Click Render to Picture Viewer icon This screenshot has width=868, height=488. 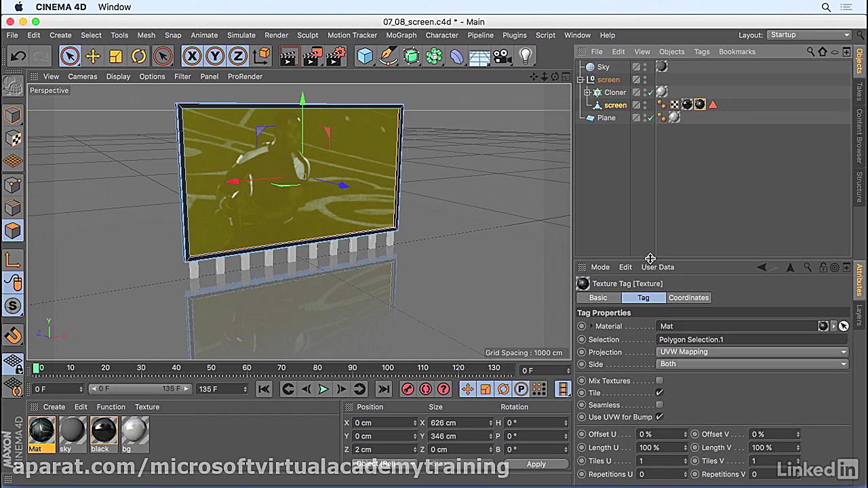pos(313,56)
